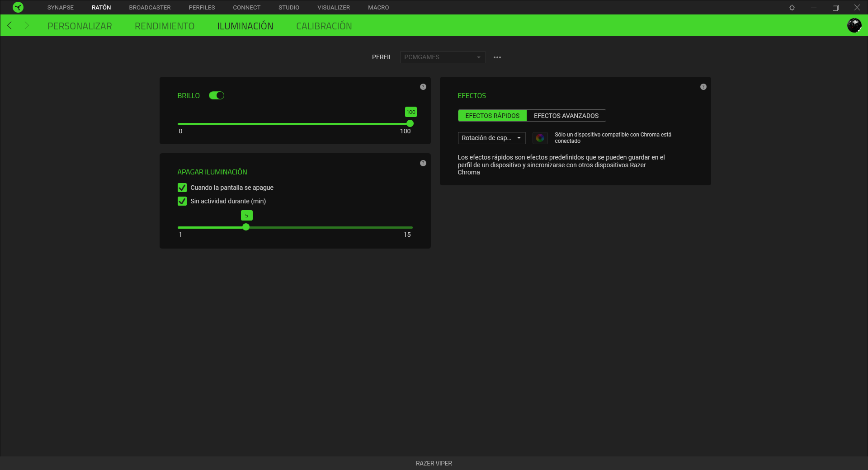Open the three-dot profile options menu
Screen dimensions: 868x470
pyautogui.click(x=497, y=57)
